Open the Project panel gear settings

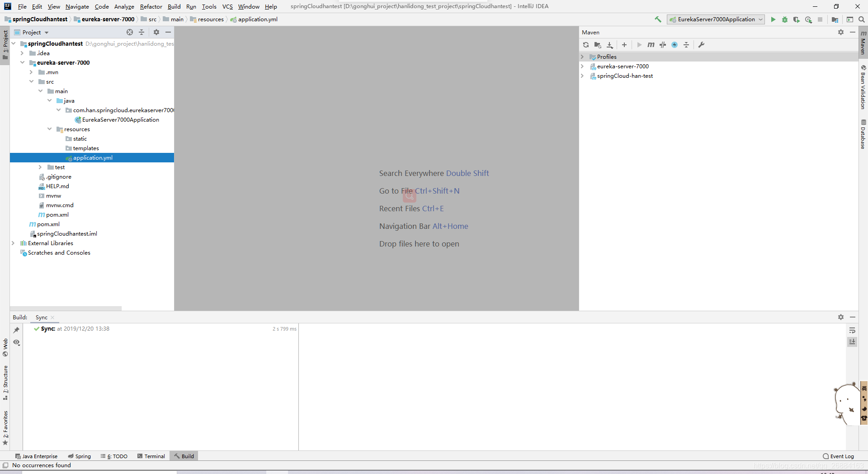click(156, 32)
